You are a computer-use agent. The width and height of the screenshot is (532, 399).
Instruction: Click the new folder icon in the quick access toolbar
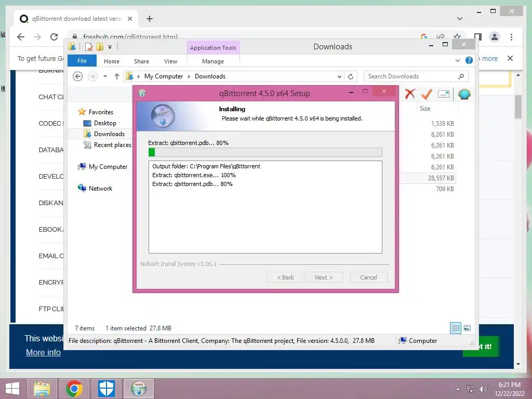click(100, 47)
